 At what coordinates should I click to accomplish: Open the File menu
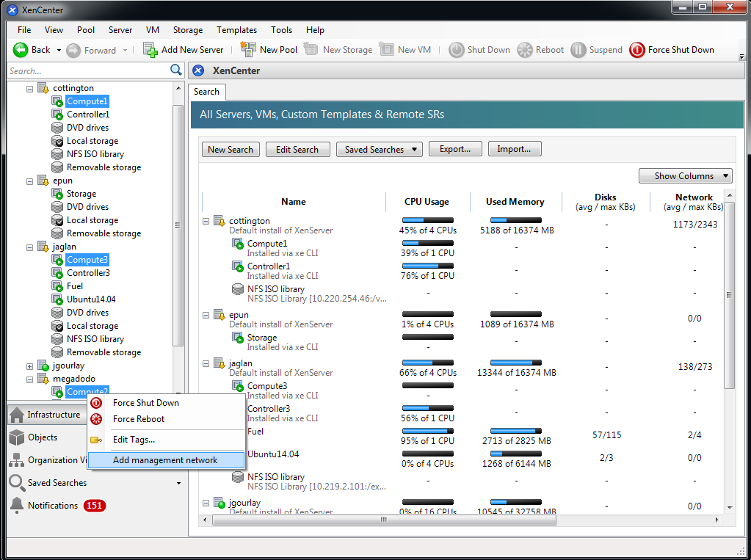(x=24, y=29)
